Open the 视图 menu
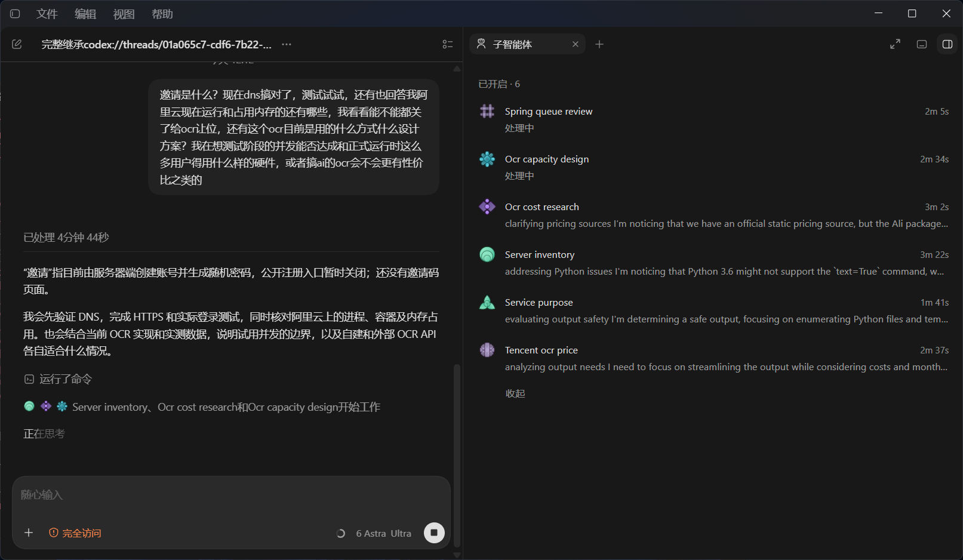Viewport: 963px width, 560px height. (x=124, y=14)
